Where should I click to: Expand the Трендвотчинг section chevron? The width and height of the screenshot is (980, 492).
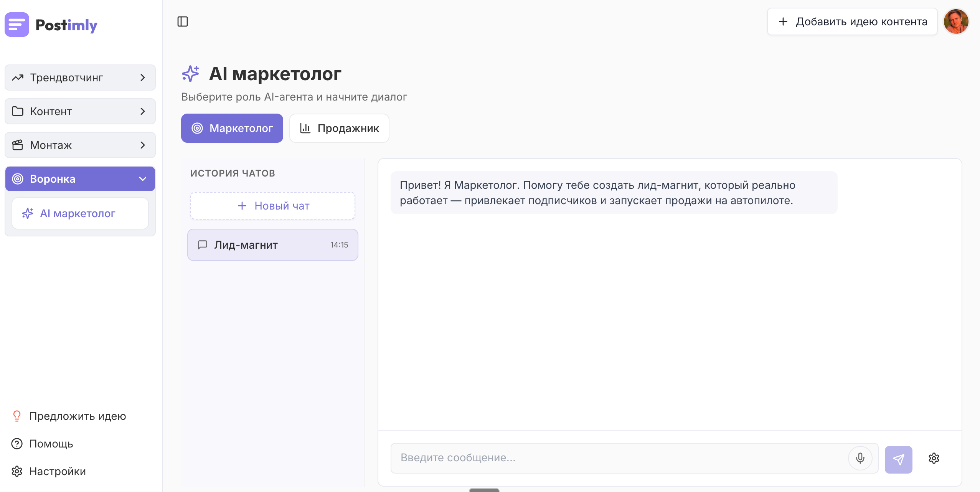[143, 78]
